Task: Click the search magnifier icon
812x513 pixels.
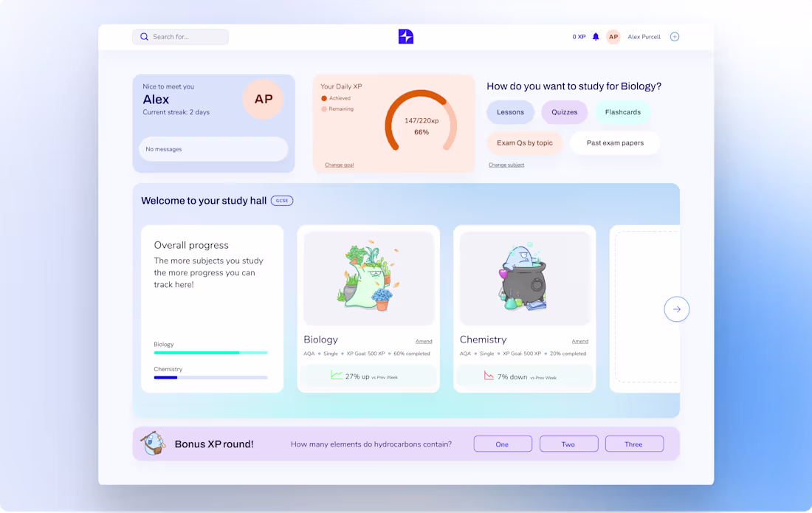Action: [x=144, y=37]
